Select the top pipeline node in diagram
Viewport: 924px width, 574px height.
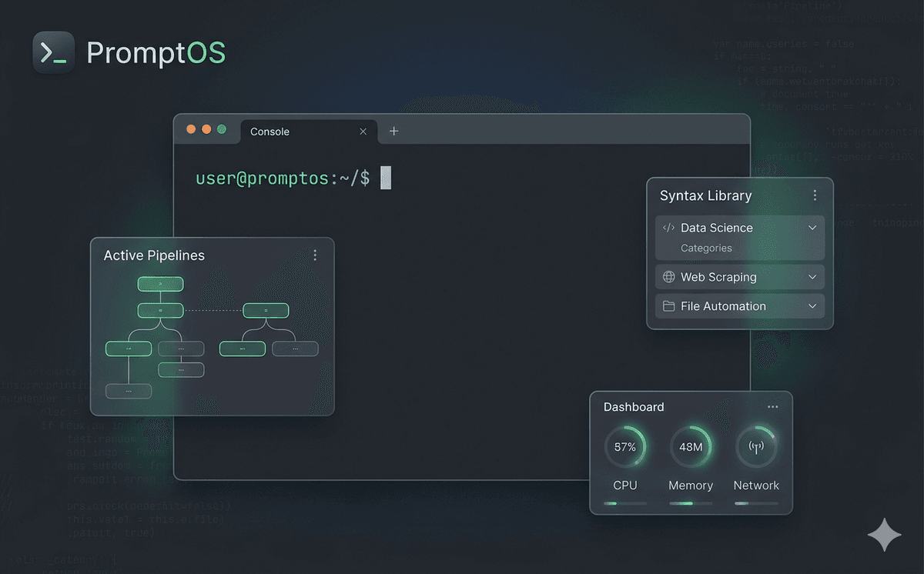pyautogui.click(x=160, y=284)
